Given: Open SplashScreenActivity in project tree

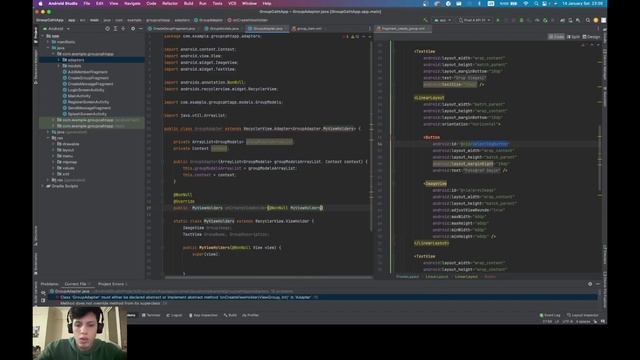Looking at the screenshot, I should (87, 114).
